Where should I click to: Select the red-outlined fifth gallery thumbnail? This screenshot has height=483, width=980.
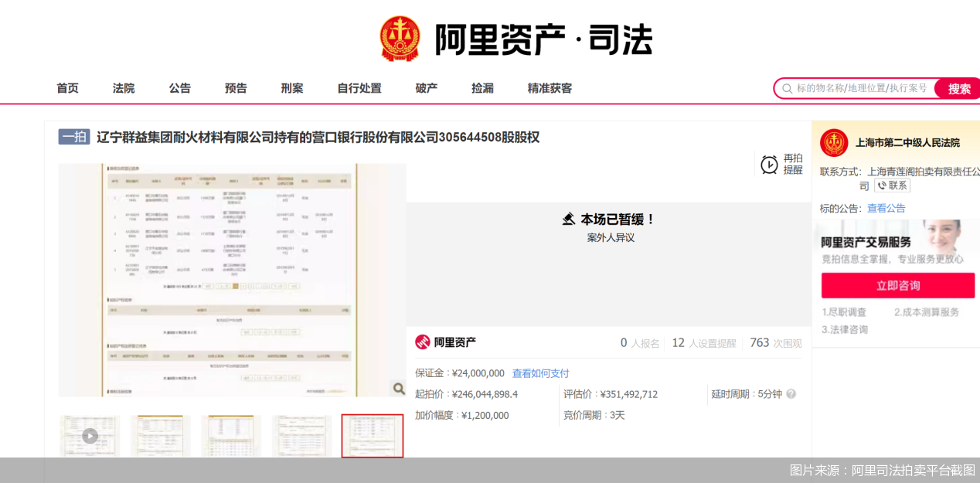(x=373, y=436)
